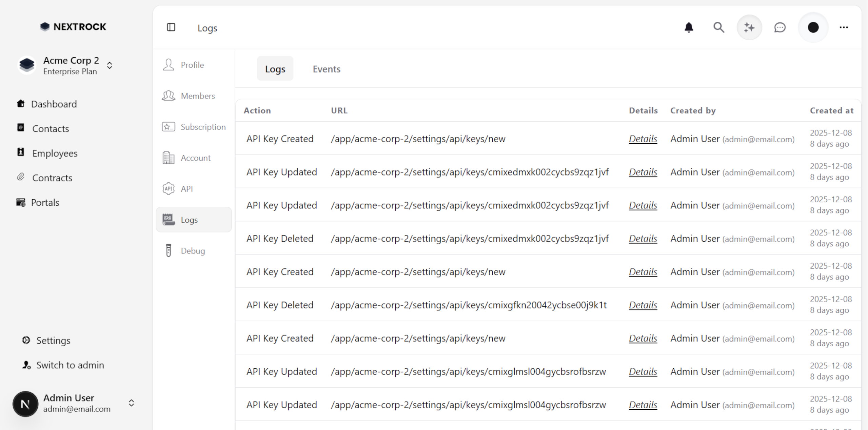Open the Debug section with the test tube icon
The height and width of the screenshot is (430, 868).
click(193, 250)
